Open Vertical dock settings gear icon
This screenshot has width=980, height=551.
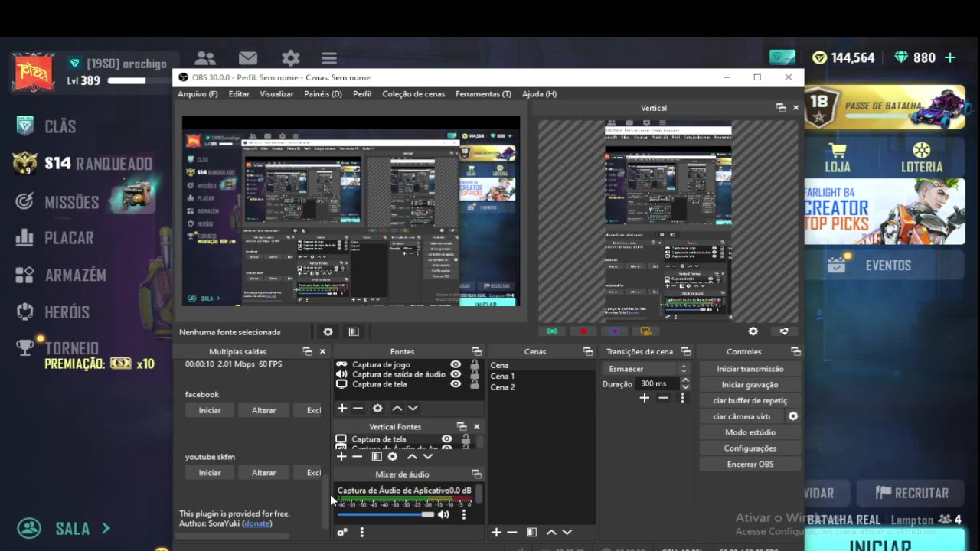coord(753,331)
